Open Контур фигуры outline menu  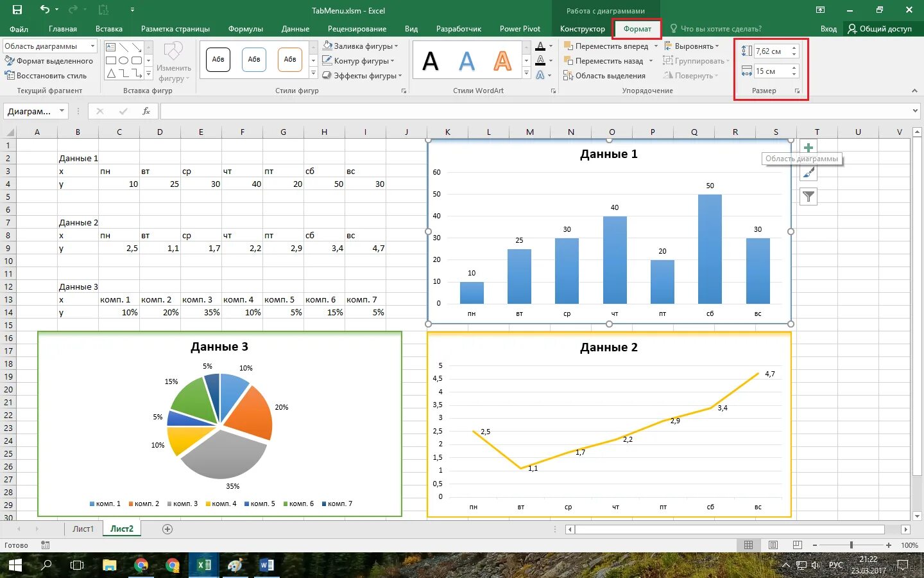[358, 61]
